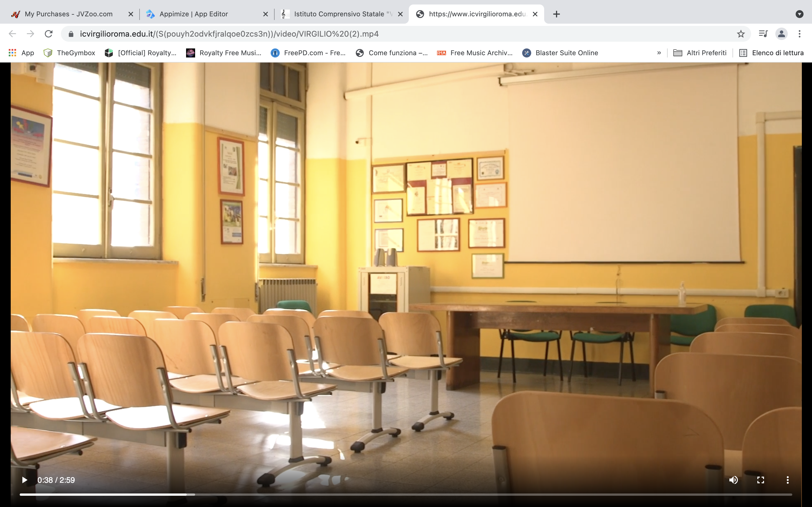Screen dimensions: 812x507
Task: Open the media control icon
Action: [763, 34]
